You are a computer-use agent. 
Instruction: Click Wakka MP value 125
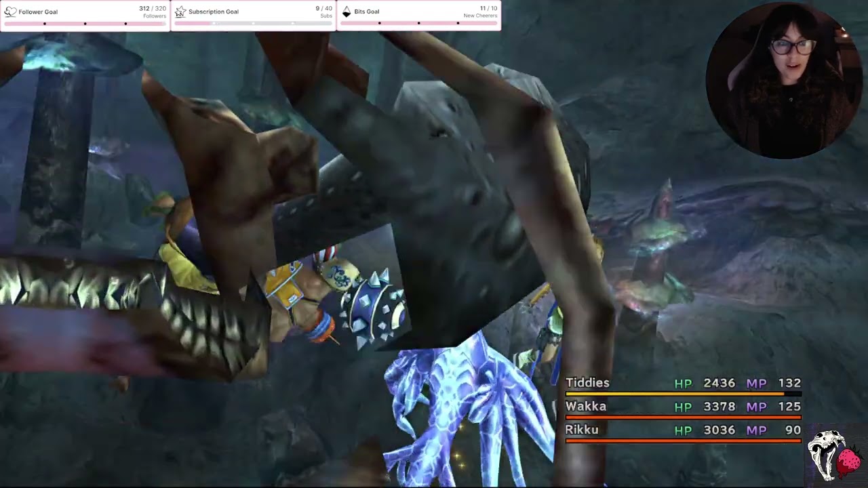point(790,406)
